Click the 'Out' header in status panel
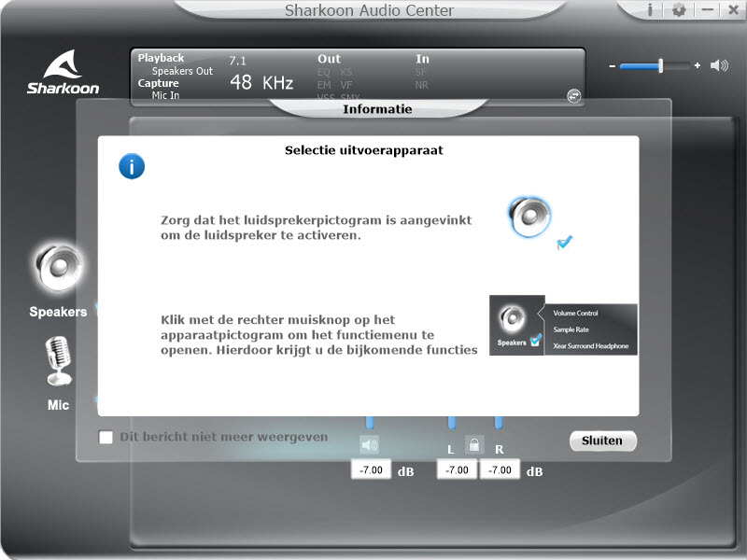747x560 pixels. tap(330, 59)
